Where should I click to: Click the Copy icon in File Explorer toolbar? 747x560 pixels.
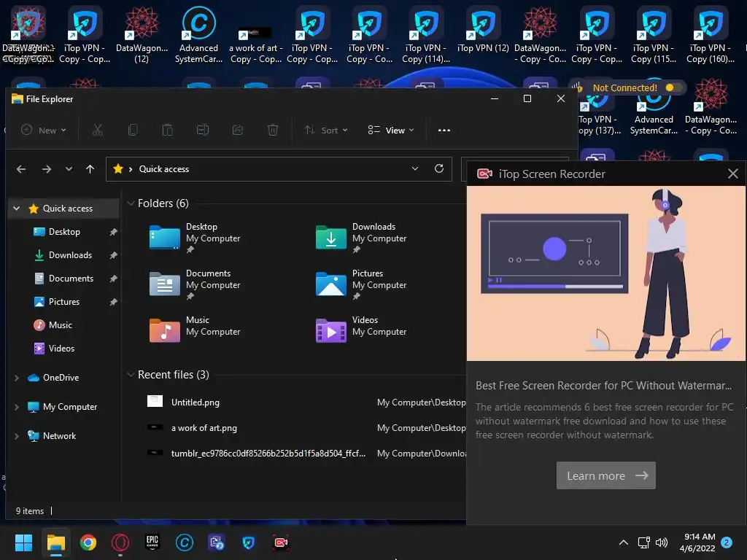133,130
